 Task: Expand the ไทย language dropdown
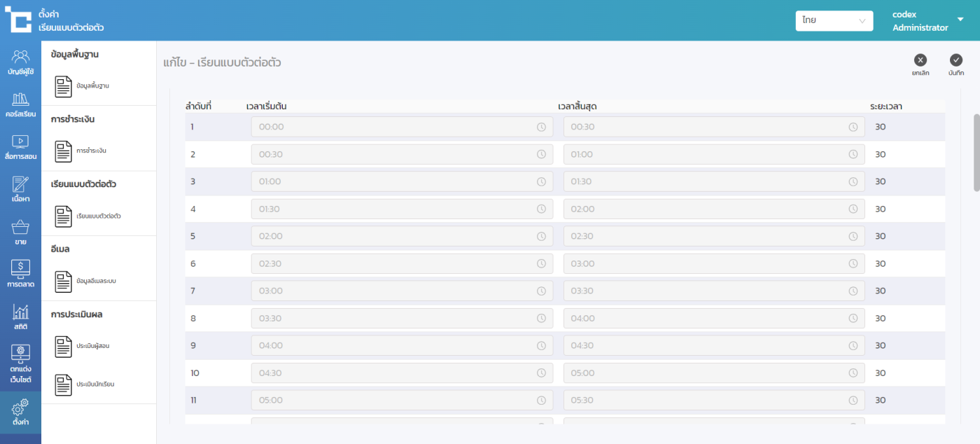click(x=834, y=21)
